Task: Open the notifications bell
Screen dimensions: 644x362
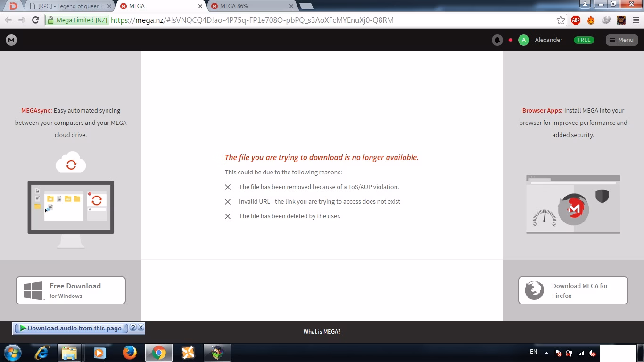Action: point(497,40)
